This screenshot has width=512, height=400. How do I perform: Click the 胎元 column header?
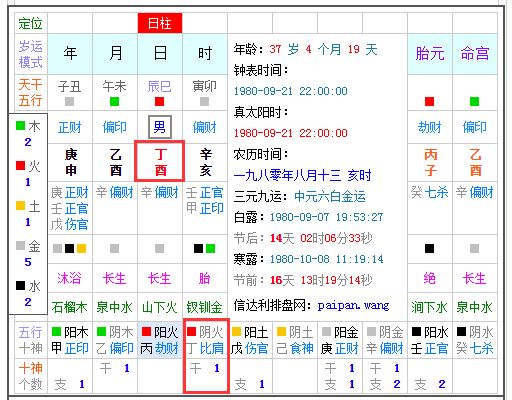[x=430, y=54]
